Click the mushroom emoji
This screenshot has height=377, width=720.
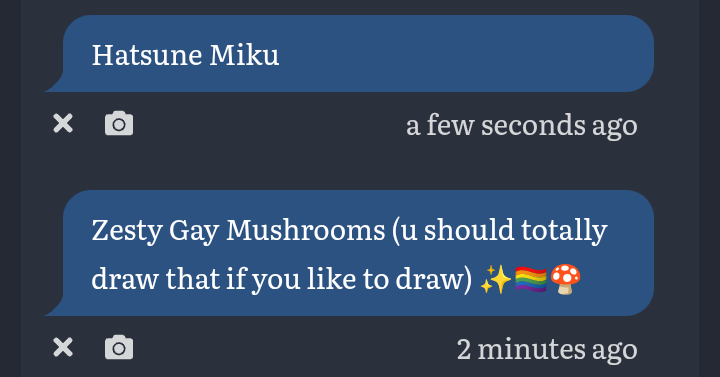pyautogui.click(x=565, y=279)
